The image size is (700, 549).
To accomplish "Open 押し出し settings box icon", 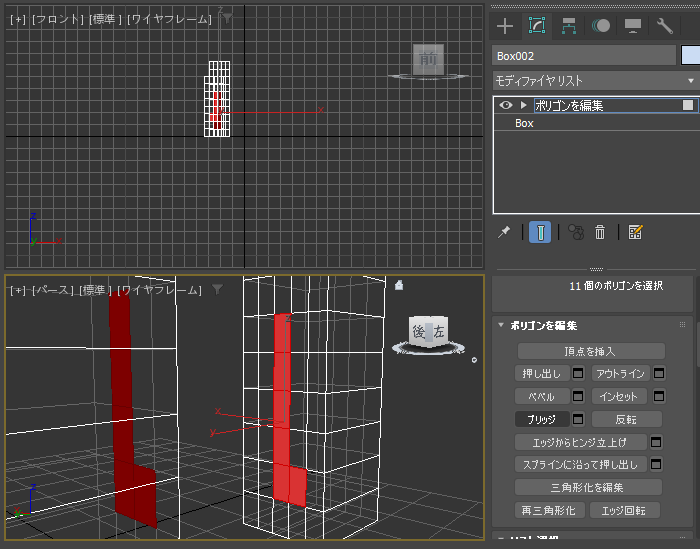I will (x=578, y=373).
